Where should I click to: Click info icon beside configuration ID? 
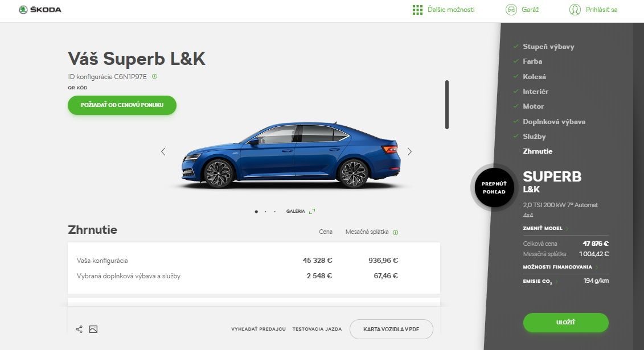(x=154, y=76)
